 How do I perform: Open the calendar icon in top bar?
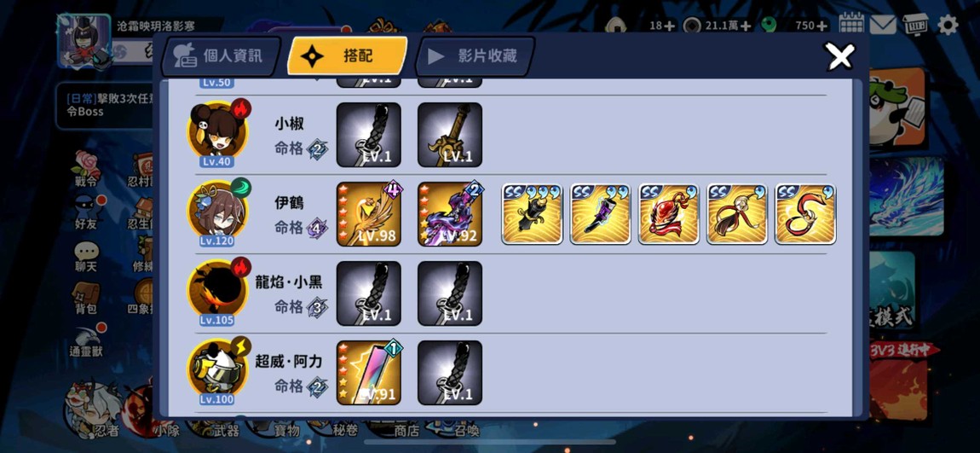pyautogui.click(x=851, y=24)
